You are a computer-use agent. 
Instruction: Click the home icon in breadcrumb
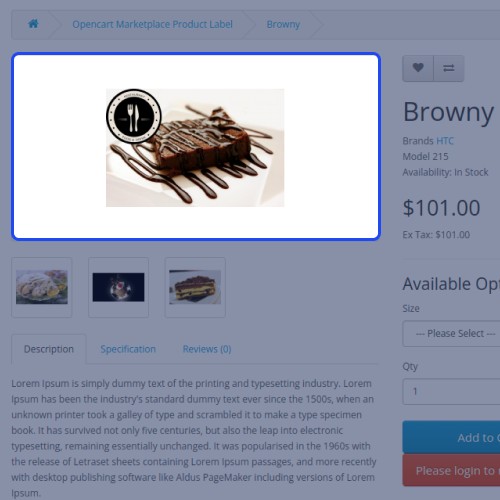(33, 24)
